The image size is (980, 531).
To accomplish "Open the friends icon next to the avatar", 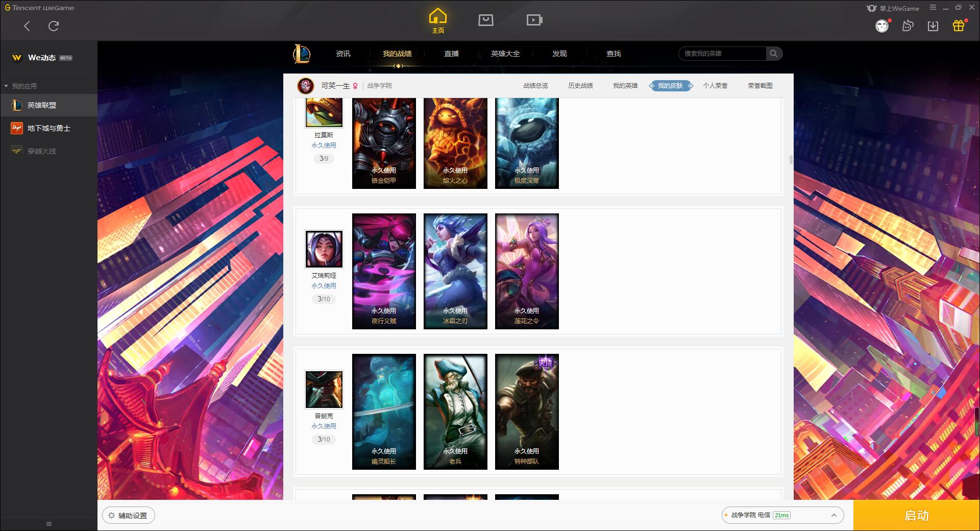I will (x=908, y=26).
